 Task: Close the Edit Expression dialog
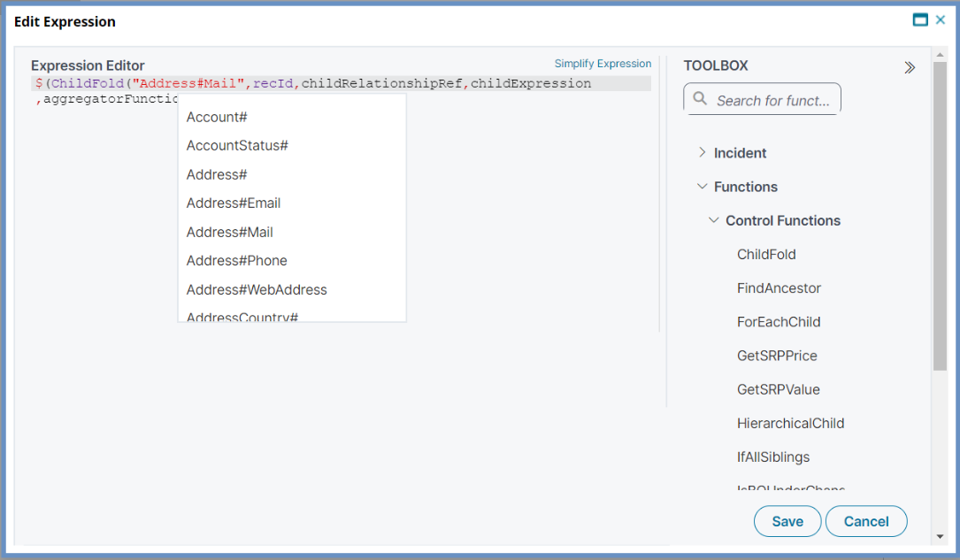(x=941, y=20)
